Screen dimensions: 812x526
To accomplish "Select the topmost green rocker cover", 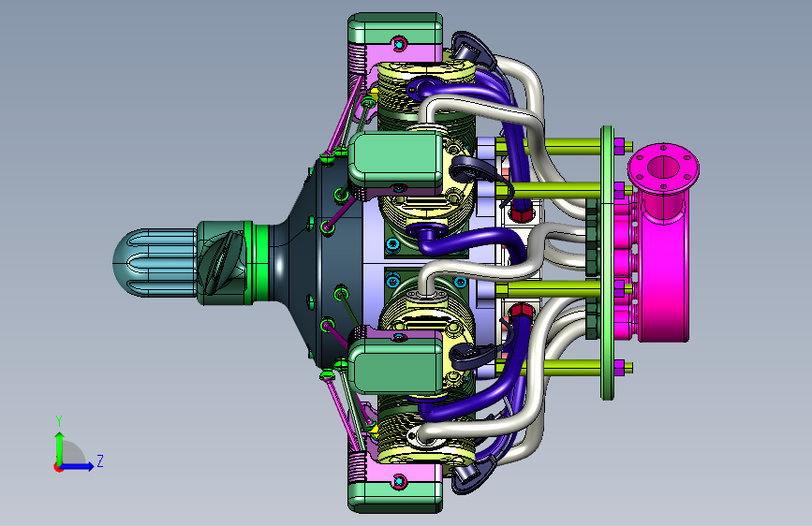I will coord(395,28).
